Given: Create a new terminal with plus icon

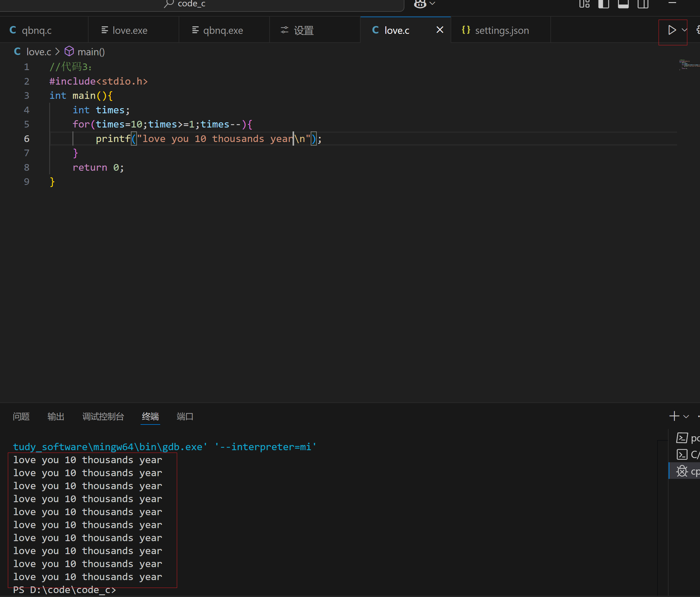Looking at the screenshot, I should click(674, 416).
